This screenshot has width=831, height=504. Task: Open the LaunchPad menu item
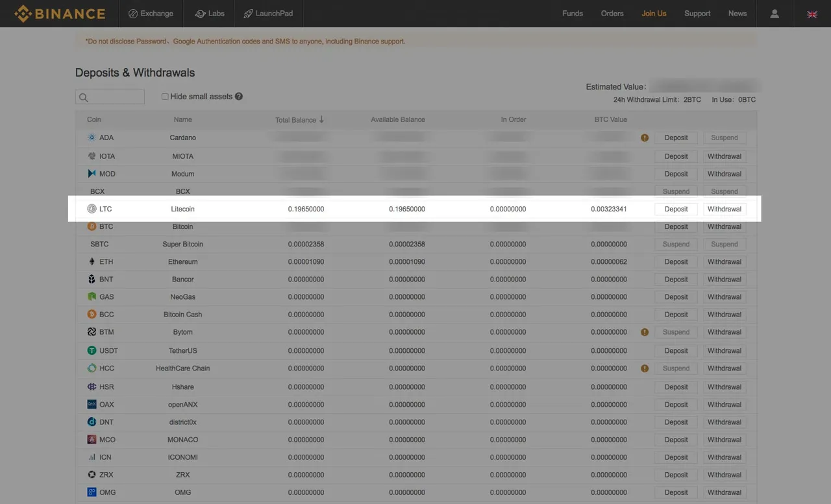coord(267,14)
